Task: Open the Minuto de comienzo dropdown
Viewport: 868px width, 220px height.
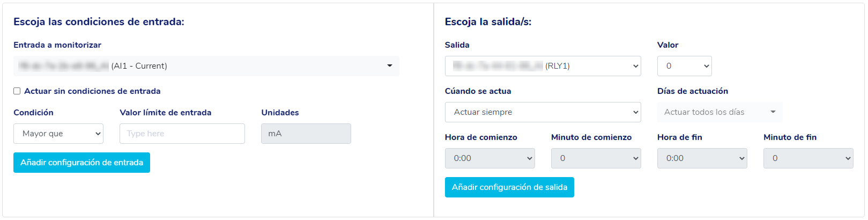Action: click(x=596, y=158)
